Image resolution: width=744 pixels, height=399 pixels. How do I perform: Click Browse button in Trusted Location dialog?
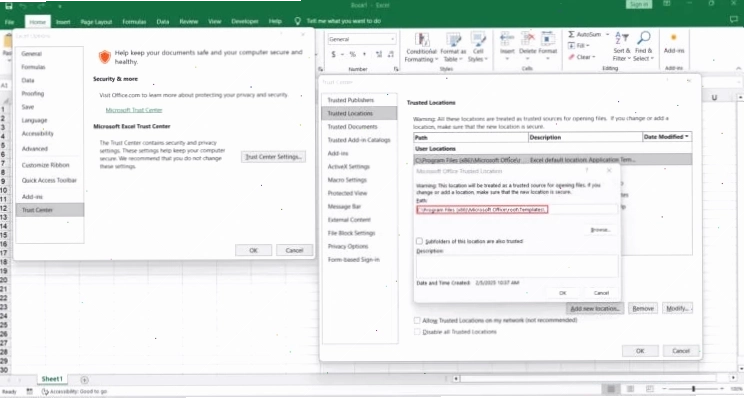600,230
